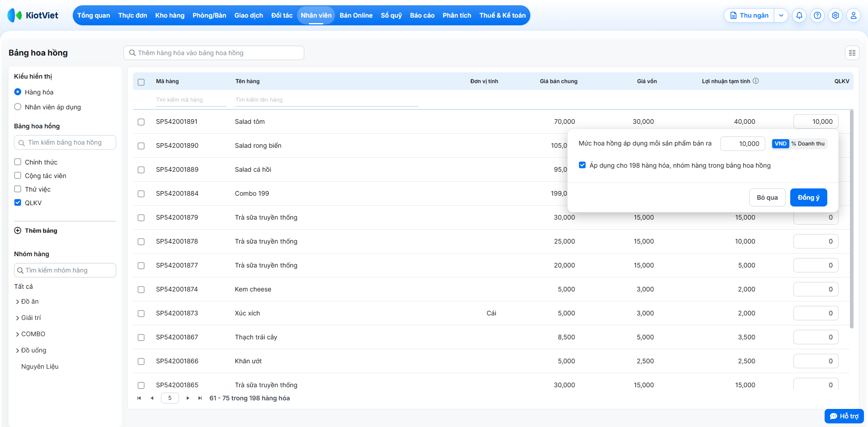The image size is (868, 427).
Task: Open the Sổ quỹ menu
Action: pos(391,15)
